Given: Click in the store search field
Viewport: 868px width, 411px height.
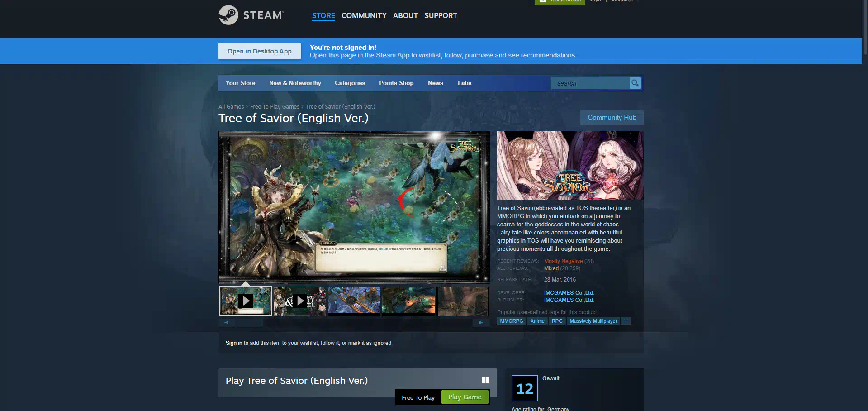Looking at the screenshot, I should [590, 83].
